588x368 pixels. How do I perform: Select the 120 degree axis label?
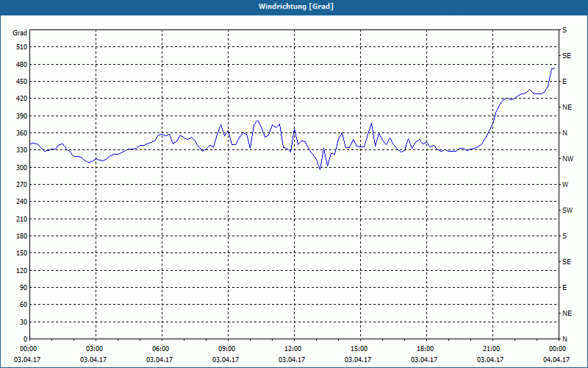point(22,270)
